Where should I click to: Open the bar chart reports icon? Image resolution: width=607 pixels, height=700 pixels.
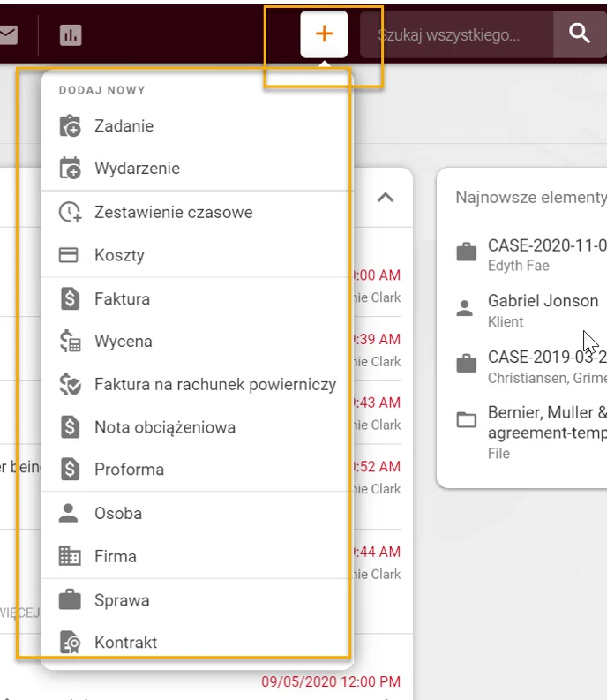point(71,34)
